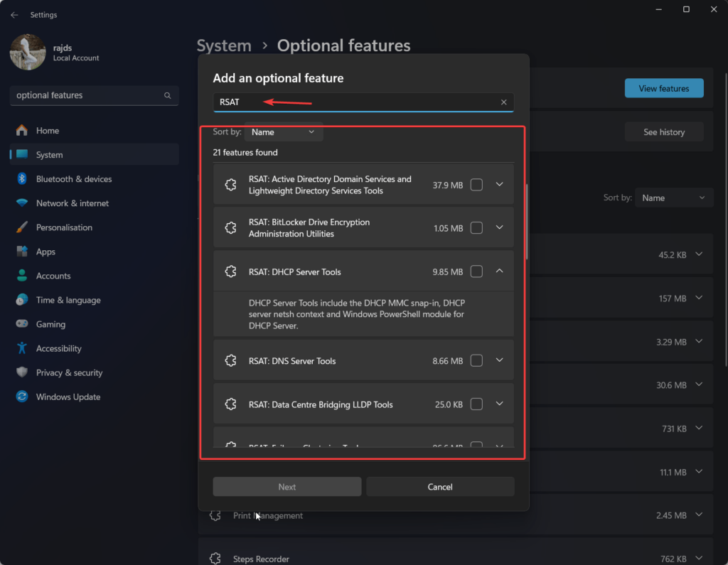This screenshot has width=728, height=565.
Task: Click the System breadcrumb link
Action: click(x=224, y=45)
